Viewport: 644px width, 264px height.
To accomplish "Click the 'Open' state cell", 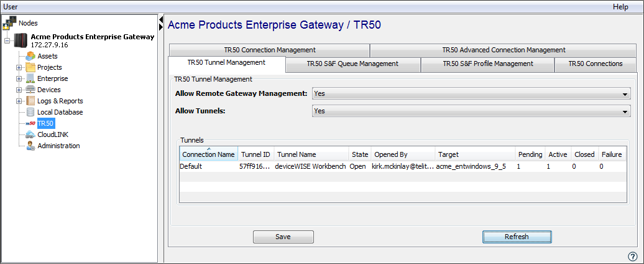I will tap(360, 166).
